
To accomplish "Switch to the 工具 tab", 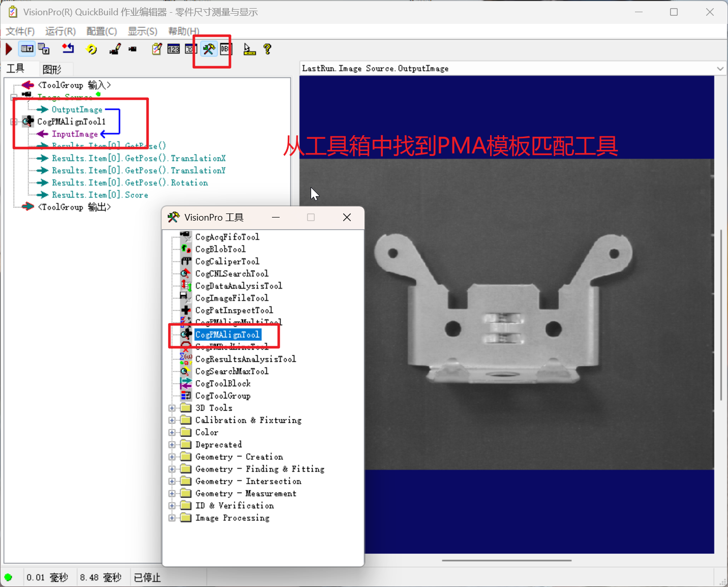I will click(x=15, y=69).
